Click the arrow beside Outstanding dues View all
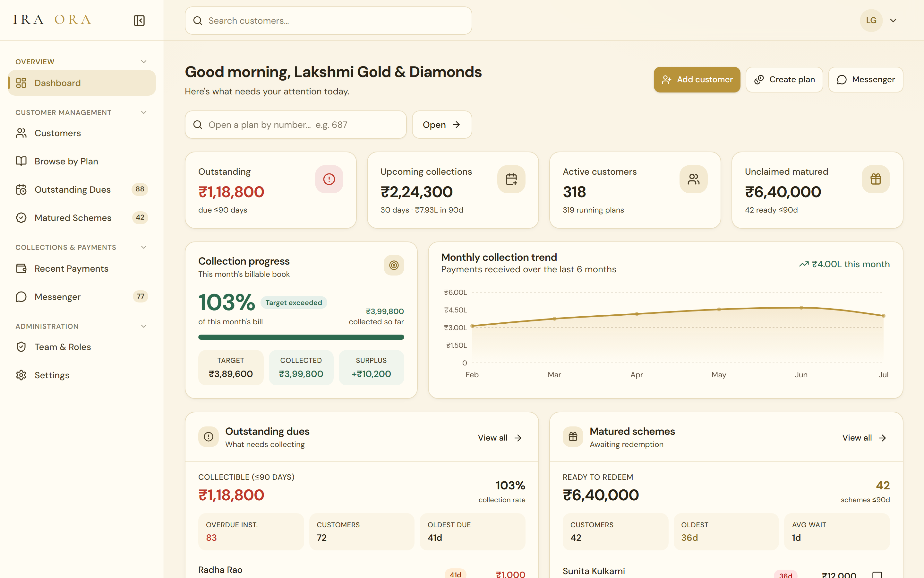Screen dimensions: 924x578 518,438
